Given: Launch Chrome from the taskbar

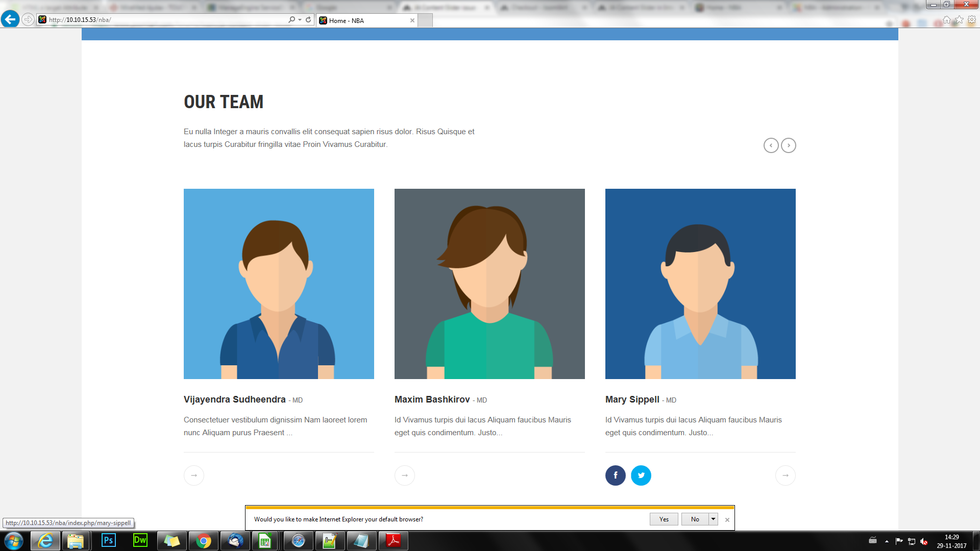Looking at the screenshot, I should pyautogui.click(x=203, y=540).
